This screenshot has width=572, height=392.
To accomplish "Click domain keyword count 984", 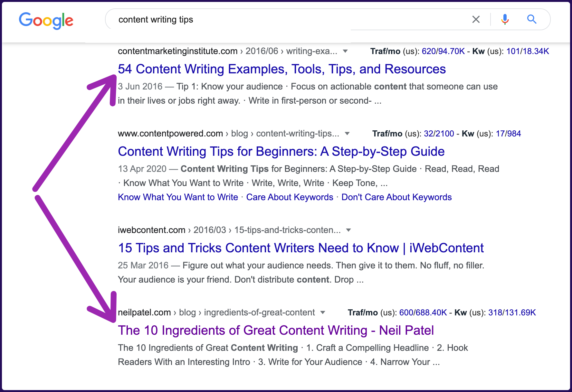I will (514, 134).
